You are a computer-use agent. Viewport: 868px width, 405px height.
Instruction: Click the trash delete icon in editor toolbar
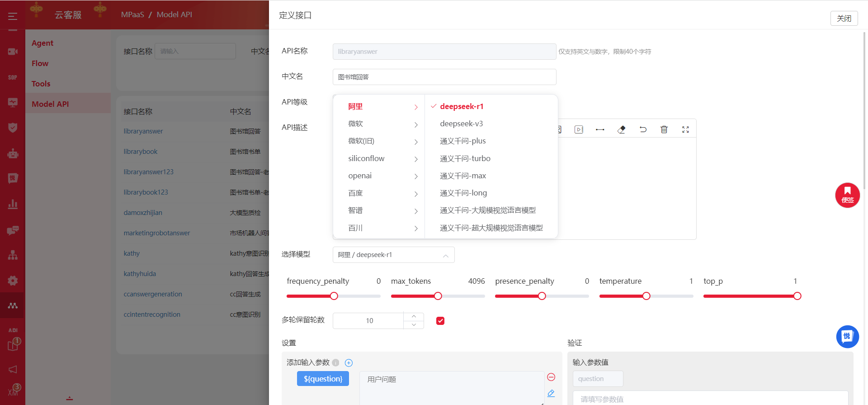click(664, 129)
